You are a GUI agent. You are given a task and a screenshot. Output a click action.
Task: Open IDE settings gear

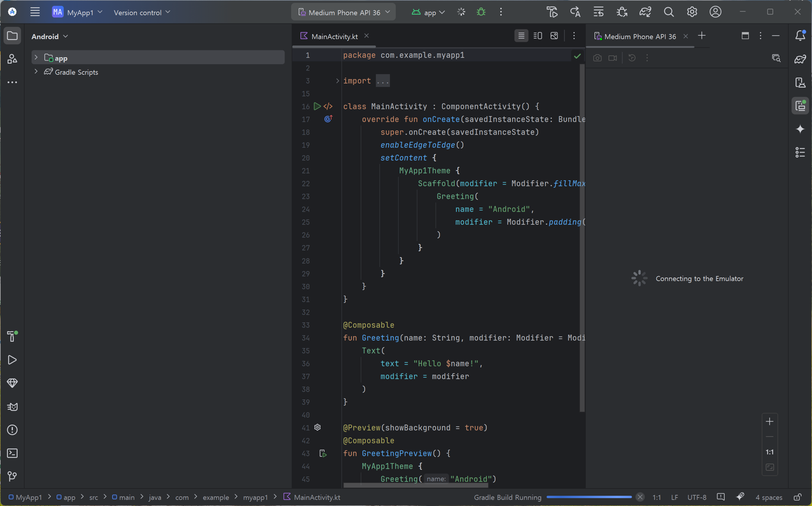[692, 12]
